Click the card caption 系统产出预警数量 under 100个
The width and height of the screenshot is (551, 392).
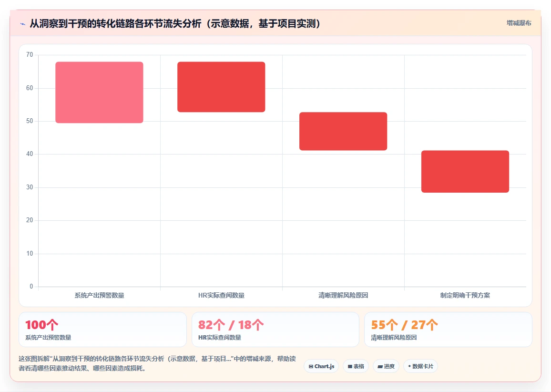coord(48,338)
